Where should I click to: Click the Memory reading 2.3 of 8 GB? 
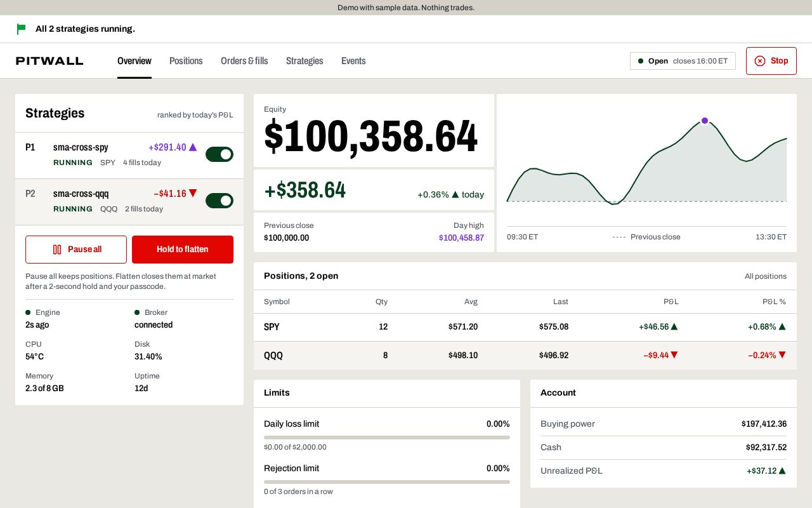[44, 389]
